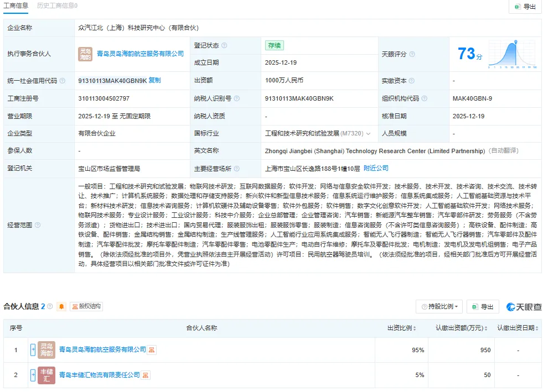Select company name 众汽江北（上海）科技研究中心
The image size is (543, 392).
138,28
